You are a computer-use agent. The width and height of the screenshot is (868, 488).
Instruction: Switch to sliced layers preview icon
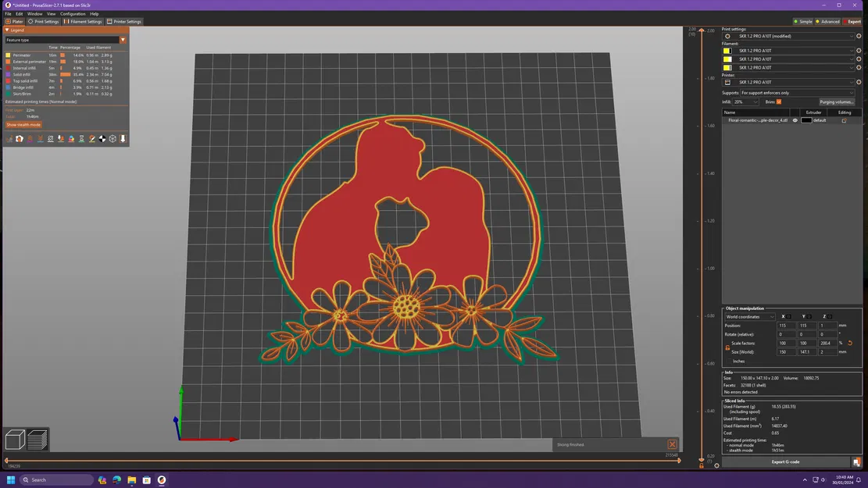pyautogui.click(x=37, y=440)
